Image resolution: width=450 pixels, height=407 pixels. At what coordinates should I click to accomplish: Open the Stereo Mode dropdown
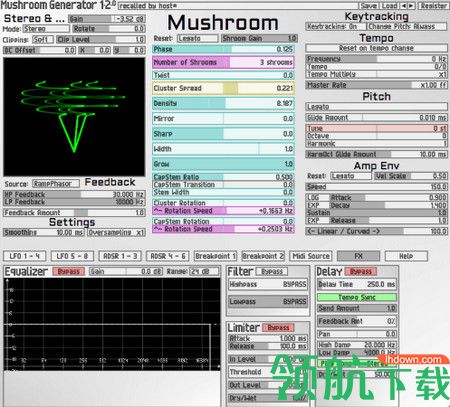[46, 29]
